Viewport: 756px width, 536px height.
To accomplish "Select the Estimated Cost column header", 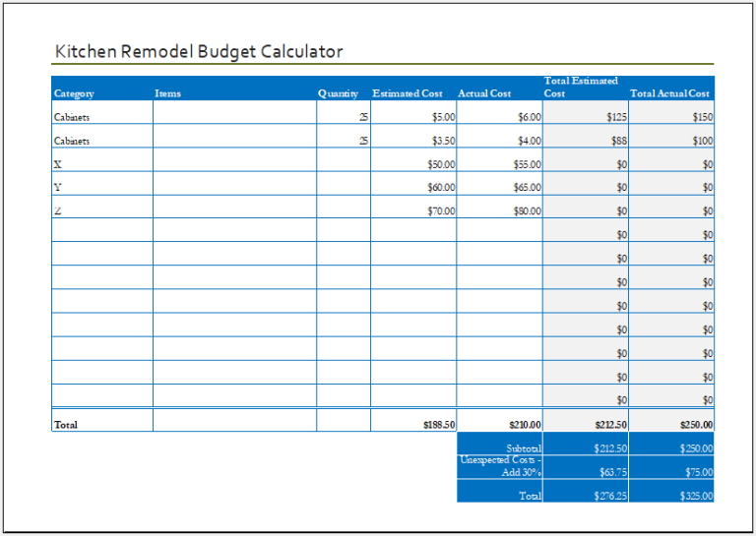I will point(408,94).
